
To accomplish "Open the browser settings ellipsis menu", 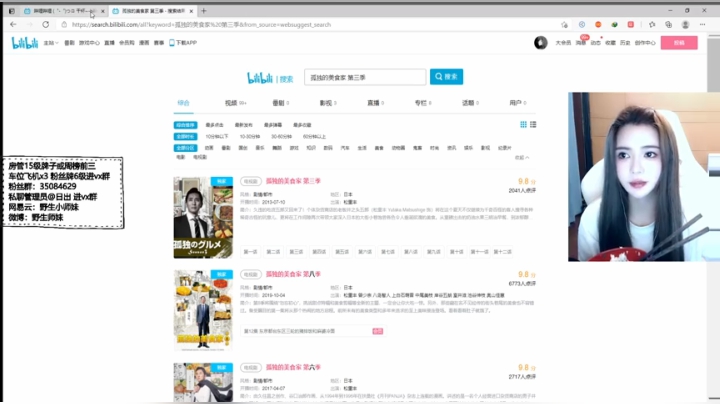I will pyautogui.click(x=703, y=25).
